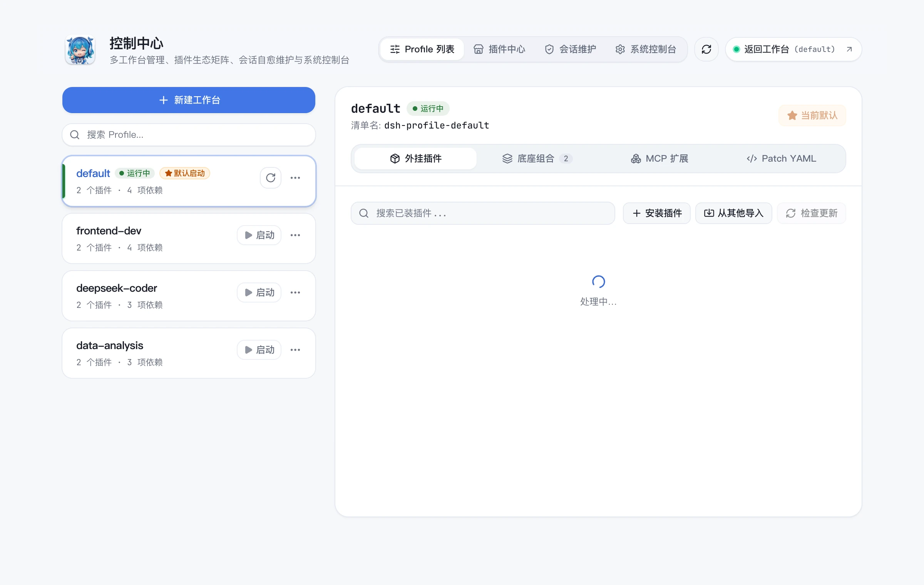Click the 当前默认 star badge
The height and width of the screenshot is (585, 924).
[x=812, y=115]
